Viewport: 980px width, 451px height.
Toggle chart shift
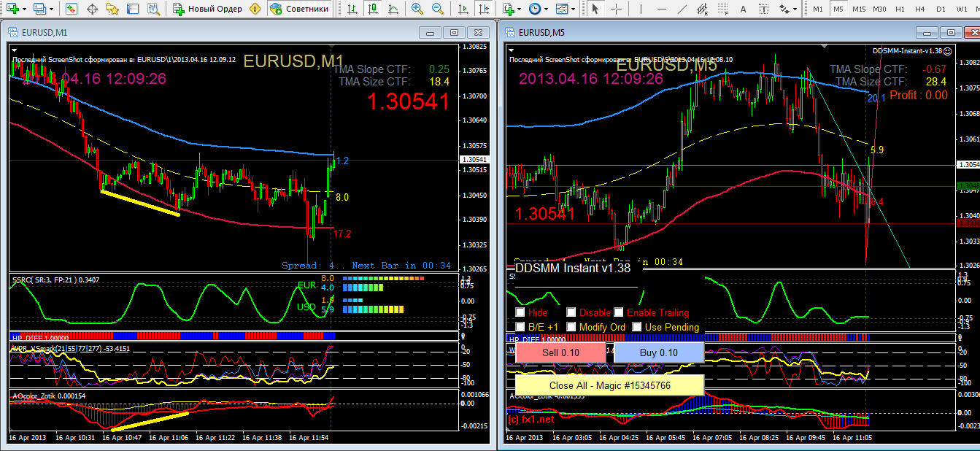pyautogui.click(x=483, y=9)
